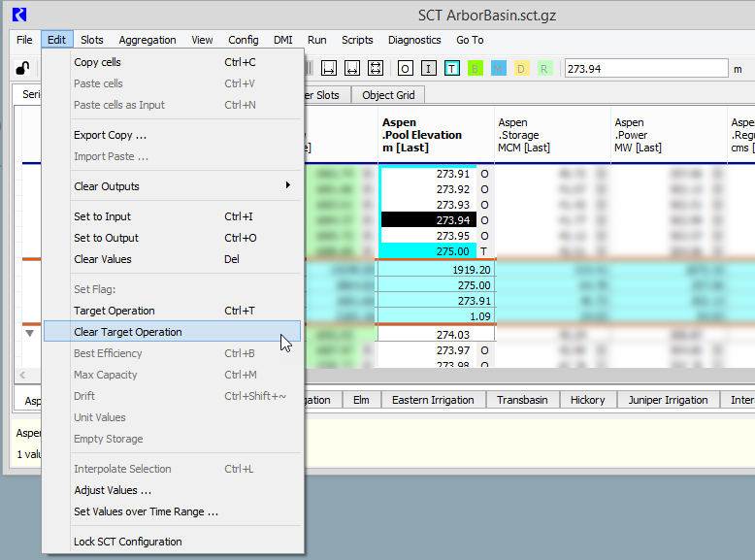Select Lock SCT Configuration in Edit menu
The width and height of the screenshot is (755, 560).
click(x=128, y=542)
